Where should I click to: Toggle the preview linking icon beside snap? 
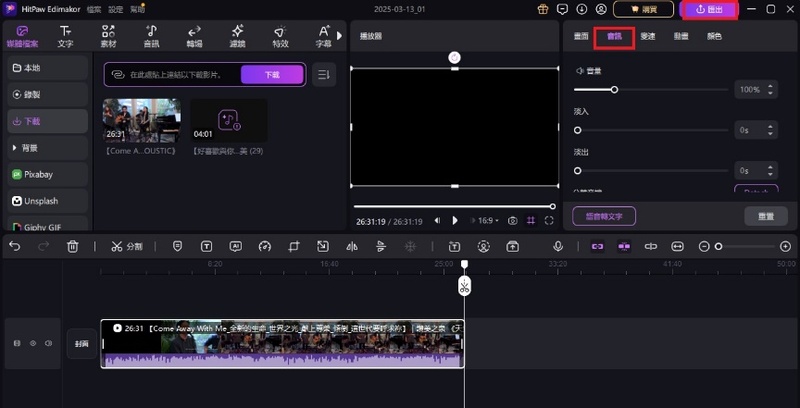coord(651,247)
